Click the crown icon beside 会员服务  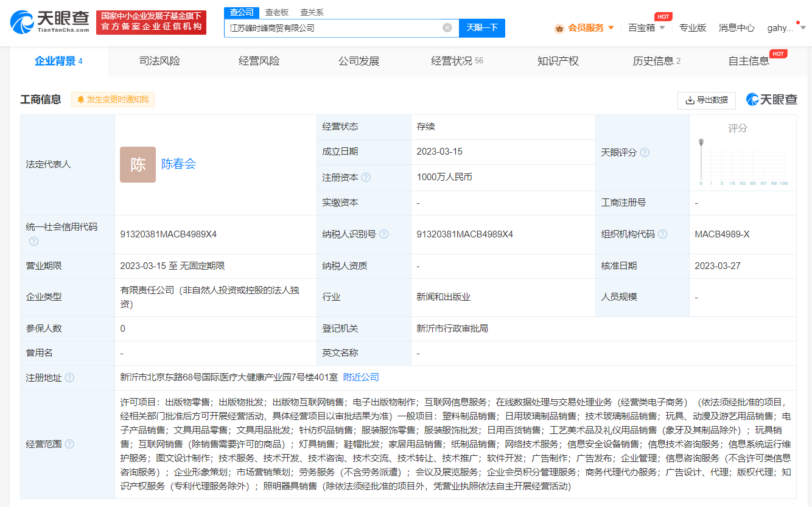tap(559, 27)
